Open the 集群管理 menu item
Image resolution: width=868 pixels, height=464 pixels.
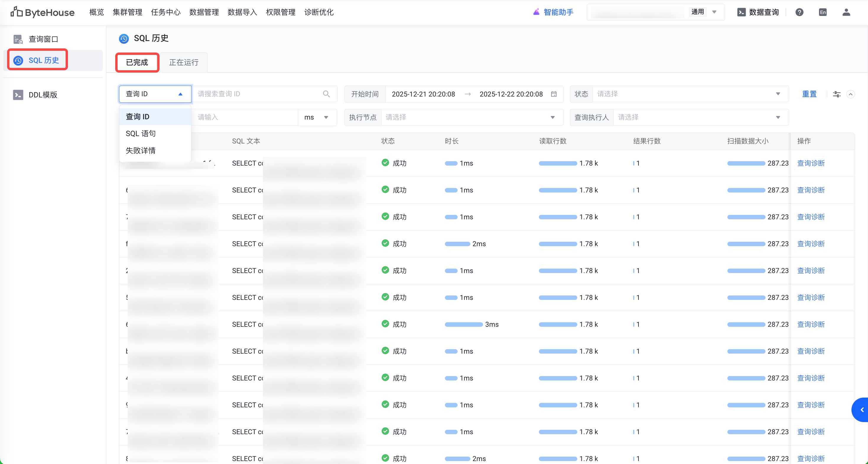[127, 12]
